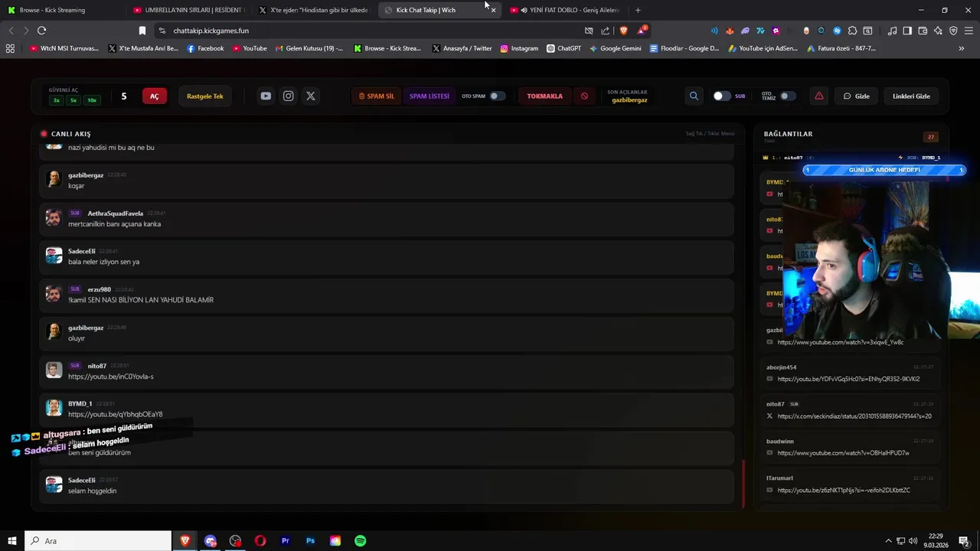Open the Google Gemini bookmark
Screen dimensions: 980x551
(615, 48)
